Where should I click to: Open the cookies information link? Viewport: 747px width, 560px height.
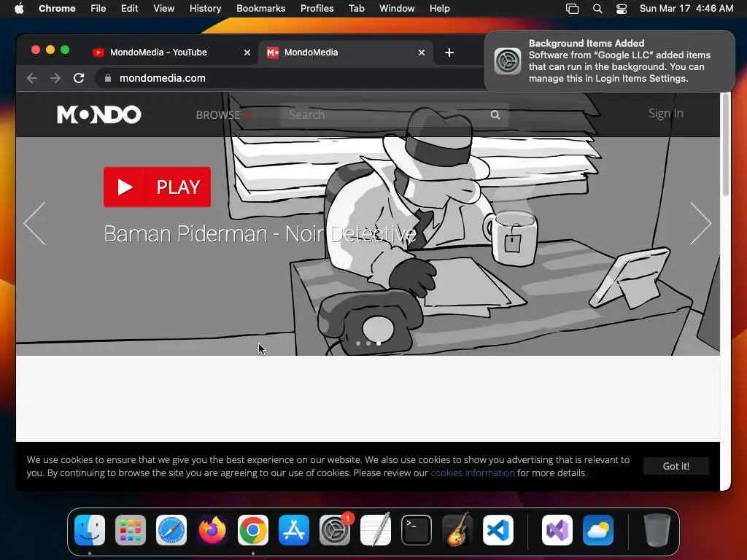pyautogui.click(x=473, y=472)
